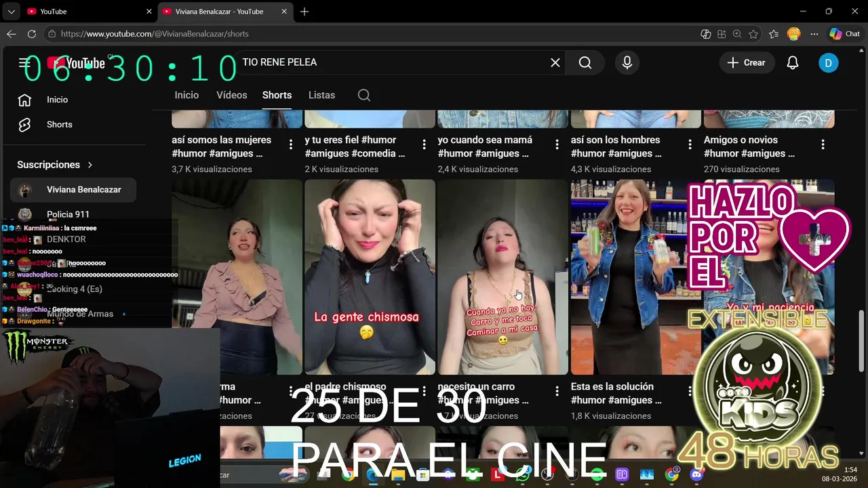This screenshot has height=488, width=868.
Task: Open options for 'yo cuando sea mamá'
Action: click(x=557, y=144)
